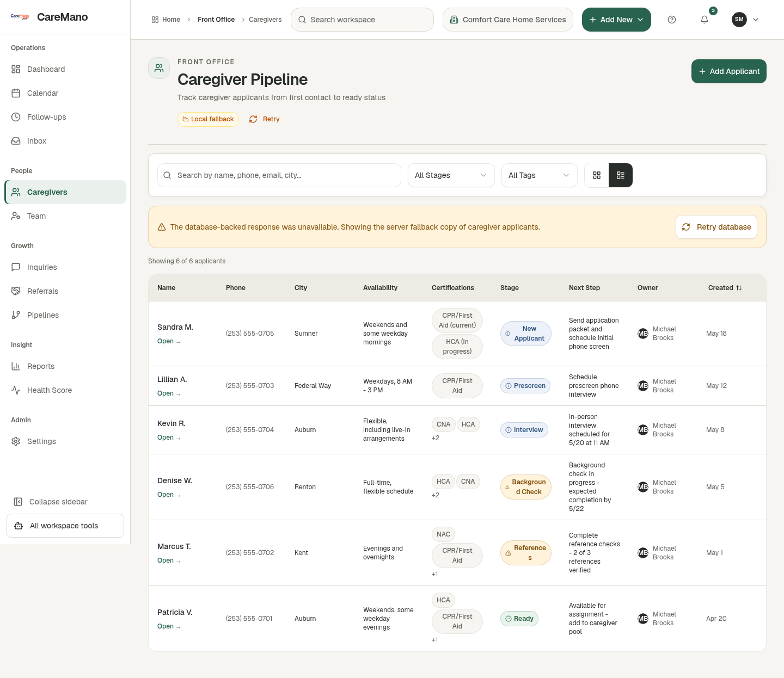Open the SM user avatar menu
This screenshot has width=784, height=678.
tap(739, 20)
